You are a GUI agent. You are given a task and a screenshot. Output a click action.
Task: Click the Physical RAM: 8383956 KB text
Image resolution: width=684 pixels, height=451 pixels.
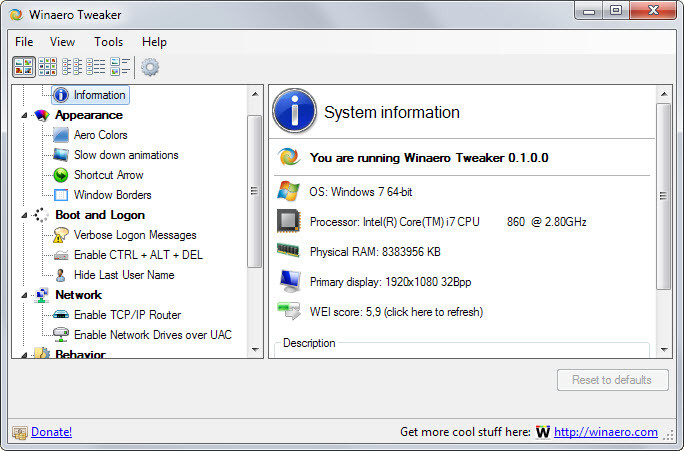(375, 252)
